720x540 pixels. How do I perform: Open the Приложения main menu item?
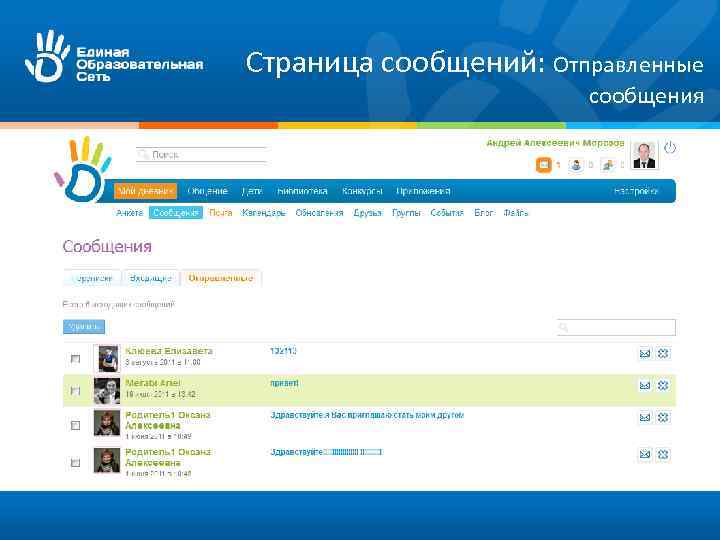tap(423, 191)
